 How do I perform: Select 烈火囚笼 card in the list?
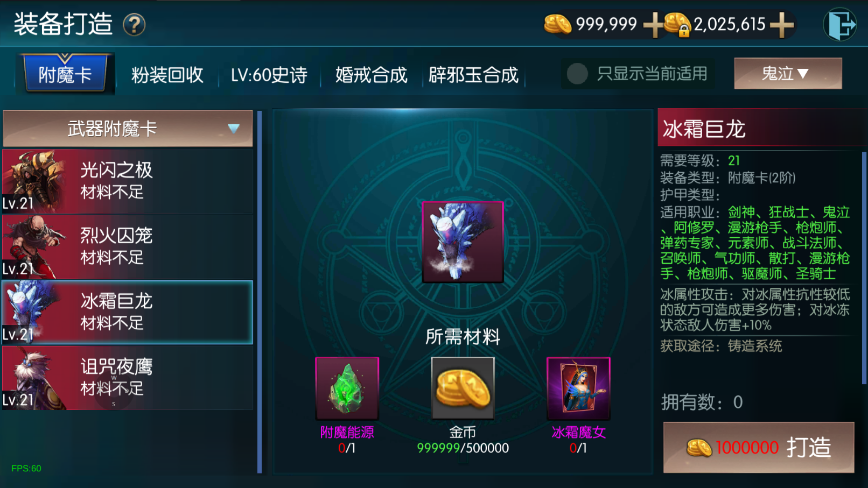[128, 247]
